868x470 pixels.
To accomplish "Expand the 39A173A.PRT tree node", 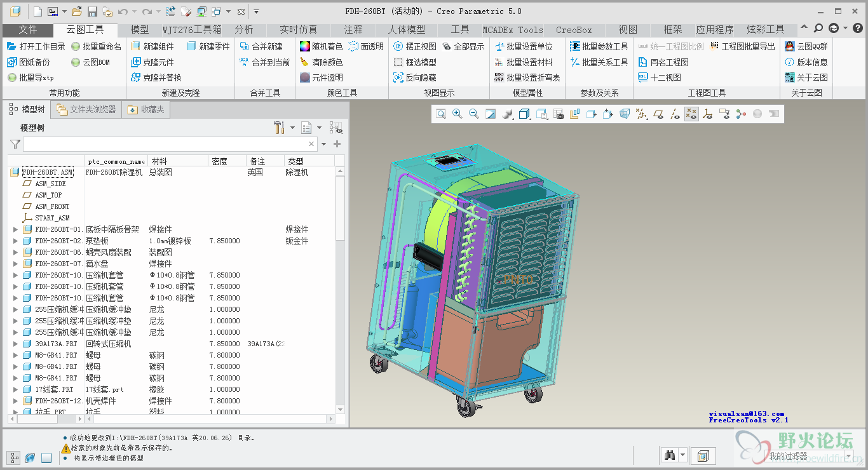I will click(x=16, y=344).
